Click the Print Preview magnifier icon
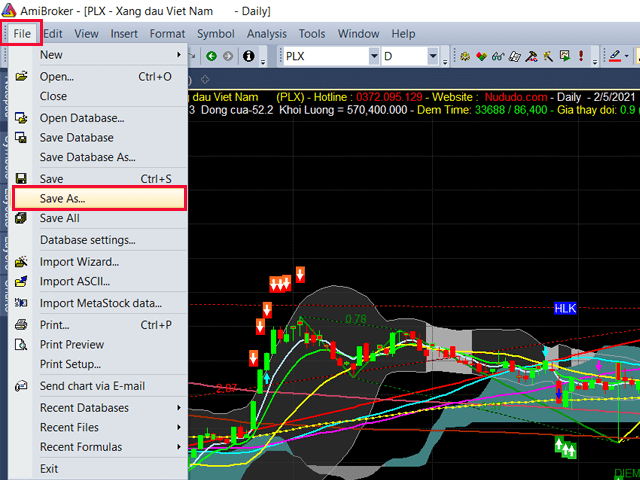 (21, 344)
